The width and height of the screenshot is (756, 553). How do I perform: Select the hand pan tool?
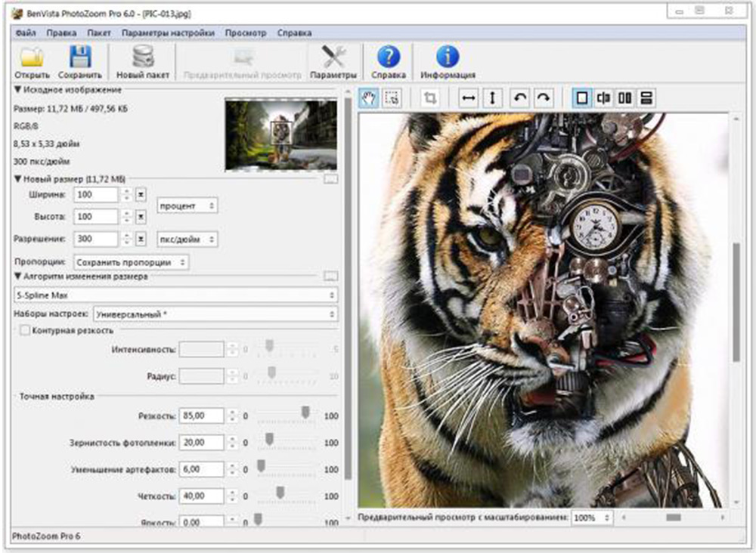(369, 98)
